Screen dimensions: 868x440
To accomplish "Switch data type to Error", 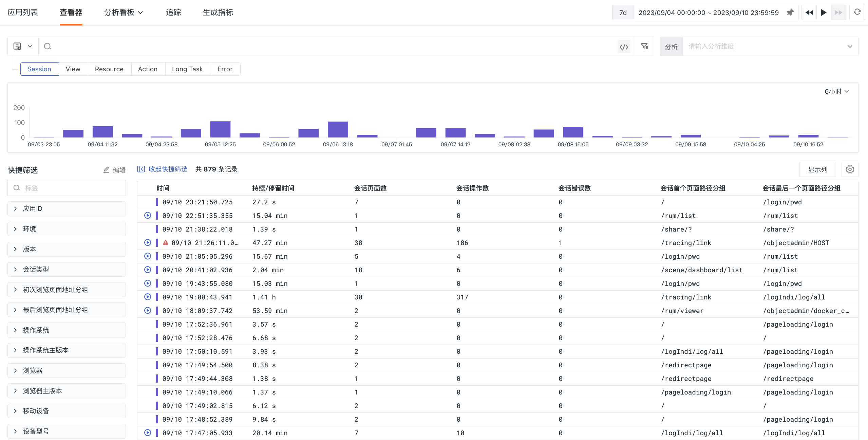I will [x=225, y=69].
